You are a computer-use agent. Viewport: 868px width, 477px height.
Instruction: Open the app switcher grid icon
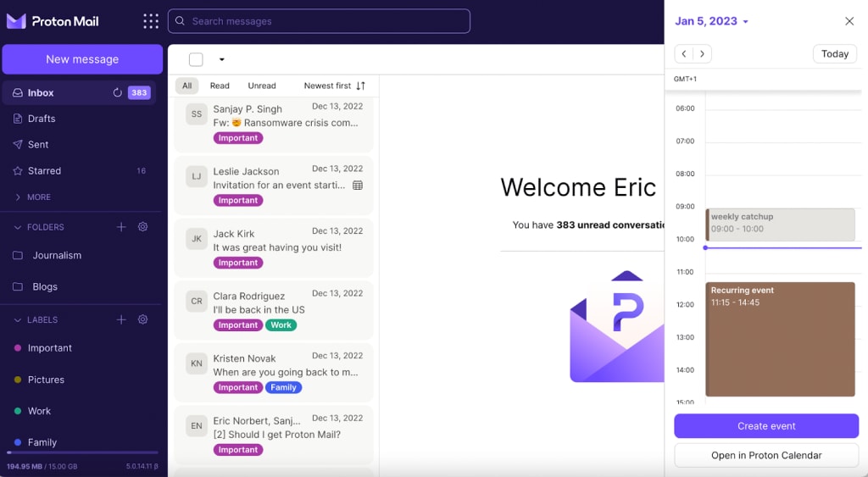click(151, 21)
